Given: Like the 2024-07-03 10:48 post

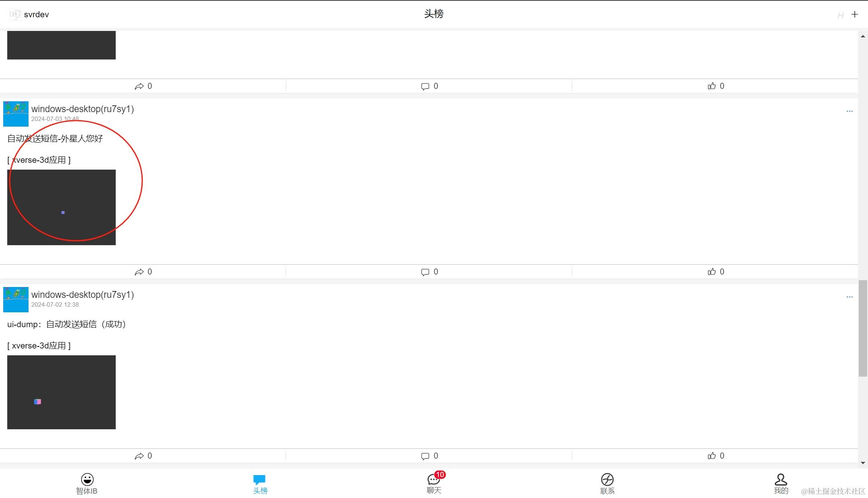Looking at the screenshot, I should [x=716, y=272].
